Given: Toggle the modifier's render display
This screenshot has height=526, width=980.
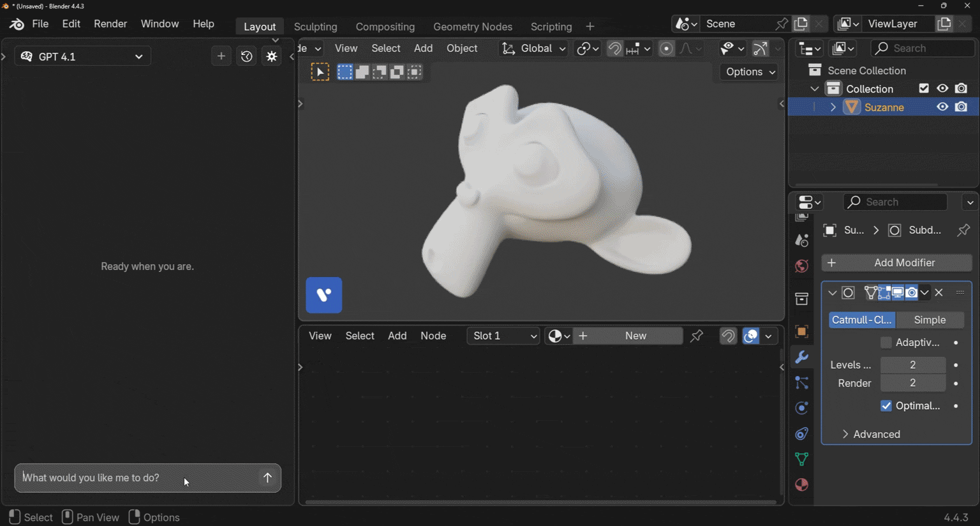Looking at the screenshot, I should pyautogui.click(x=912, y=293).
